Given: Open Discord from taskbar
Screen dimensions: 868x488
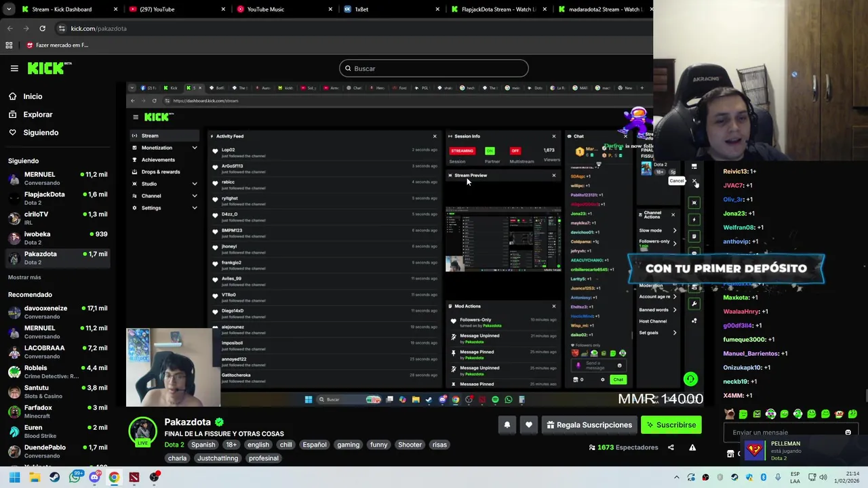Looking at the screenshot, I should click(94, 477).
